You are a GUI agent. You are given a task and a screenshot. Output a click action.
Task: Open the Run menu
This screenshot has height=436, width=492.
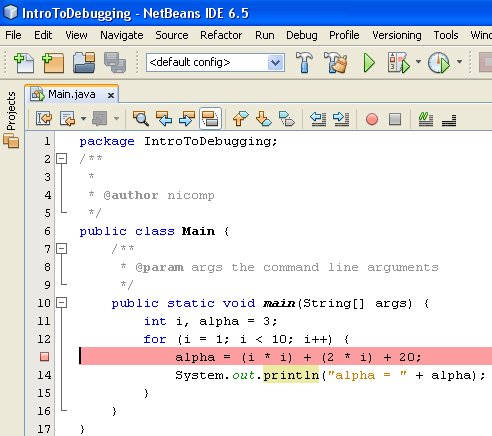tap(265, 35)
